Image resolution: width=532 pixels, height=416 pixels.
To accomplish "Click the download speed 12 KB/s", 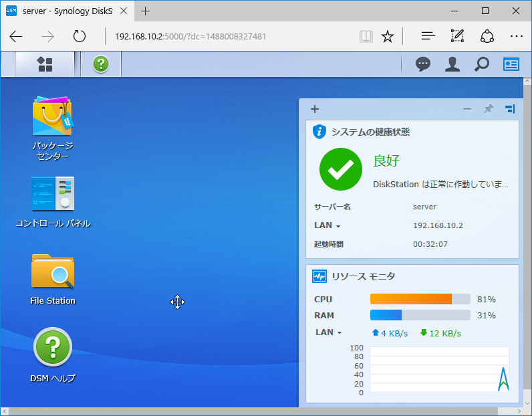I will click(440, 333).
